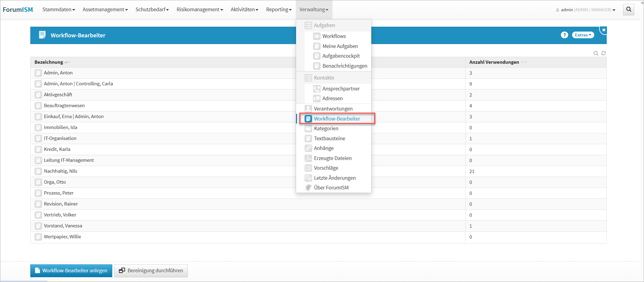Click the Anhänge paperclip icon in menu
The image size is (644, 282).
tap(308, 148)
